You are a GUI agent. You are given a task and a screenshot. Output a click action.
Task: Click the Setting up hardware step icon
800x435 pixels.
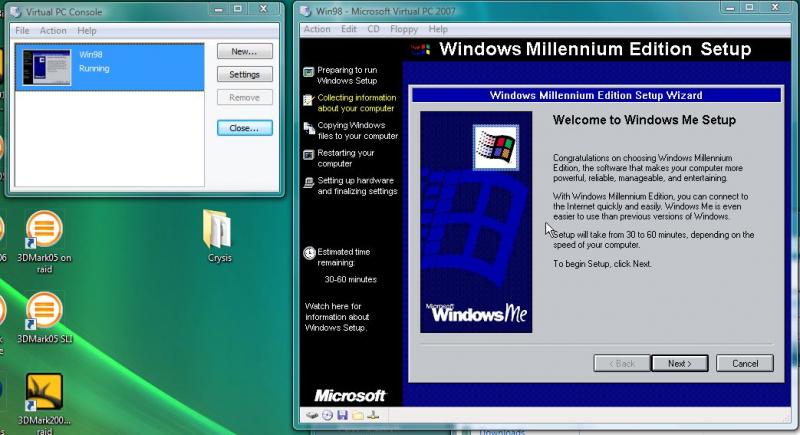308,183
